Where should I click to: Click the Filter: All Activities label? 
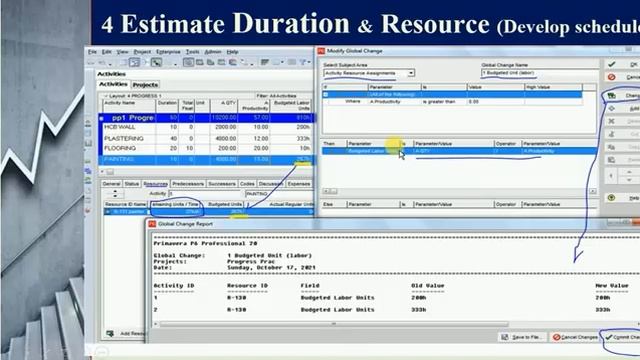coord(276,96)
